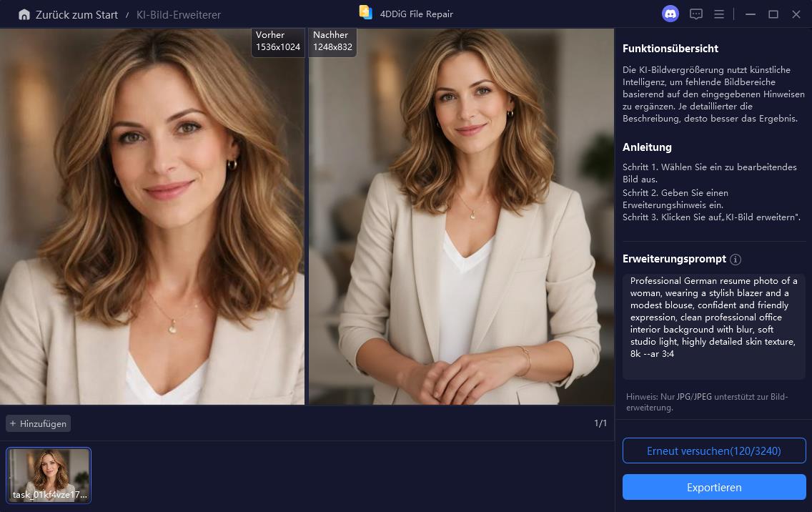Click the 'Schritt 3. Klicken Sie auf' instruction

[x=711, y=217]
